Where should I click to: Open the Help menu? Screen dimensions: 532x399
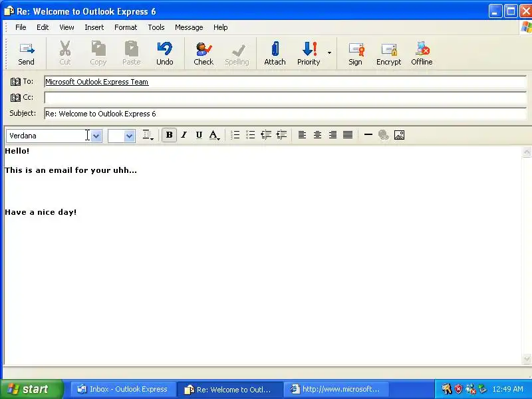tap(220, 27)
